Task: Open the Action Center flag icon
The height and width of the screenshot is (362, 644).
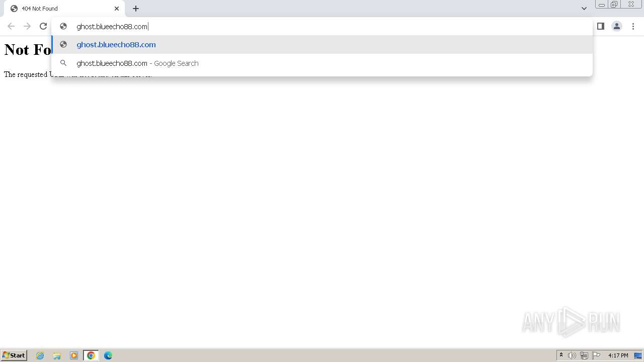Action: 596,355
